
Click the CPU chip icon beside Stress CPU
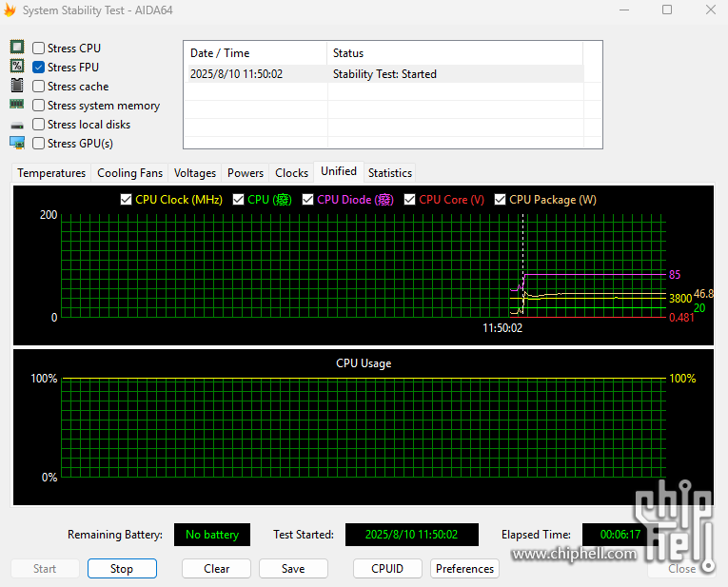coord(17,47)
